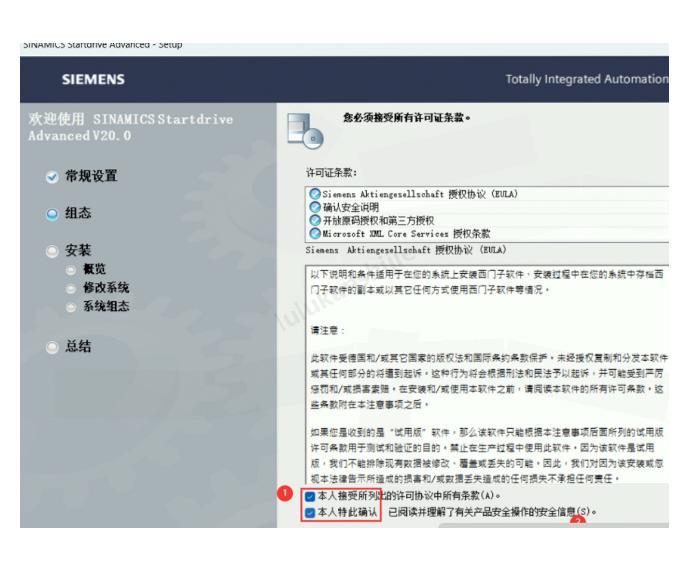Click the 许可证条款 label
Image resolution: width=690 pixels, height=572 pixels.
pyautogui.click(x=331, y=173)
